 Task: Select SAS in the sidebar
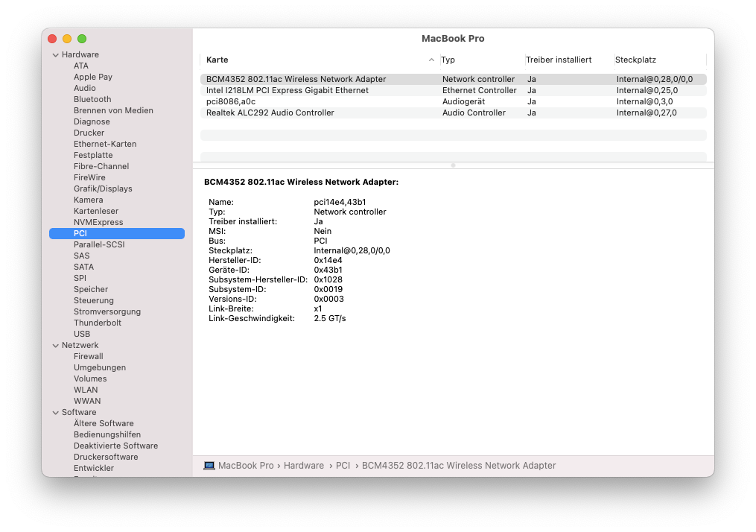tap(81, 256)
